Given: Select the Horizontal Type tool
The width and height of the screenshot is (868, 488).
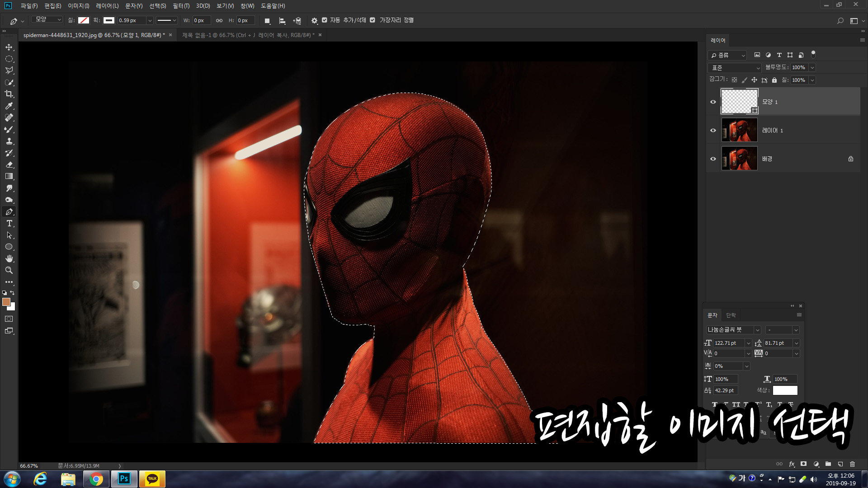Looking at the screenshot, I should [x=9, y=224].
